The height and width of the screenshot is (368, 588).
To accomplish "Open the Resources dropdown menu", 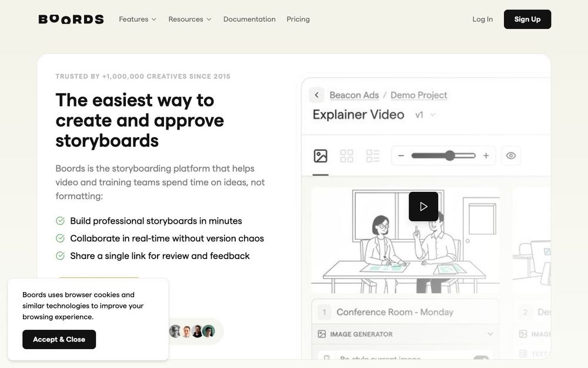I will 190,19.
